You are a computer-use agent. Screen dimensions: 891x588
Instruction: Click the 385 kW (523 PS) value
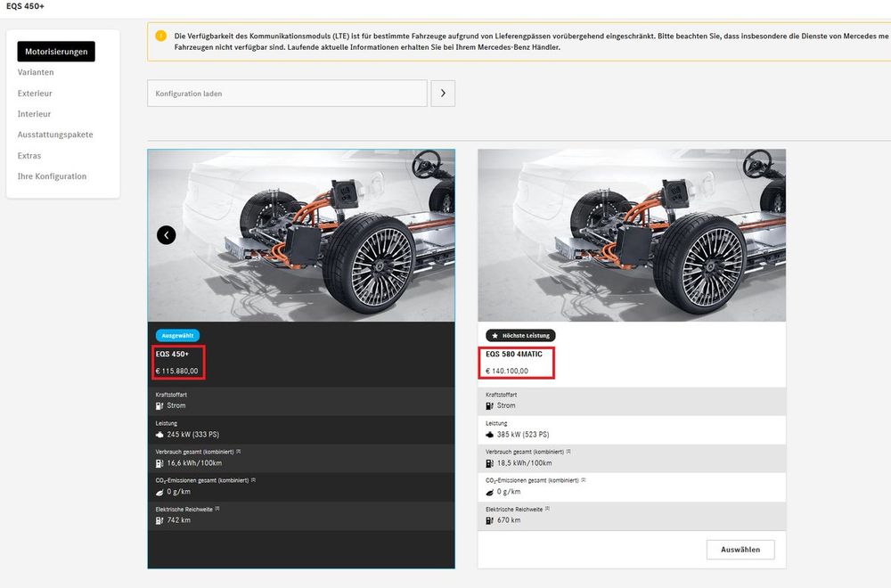click(523, 435)
